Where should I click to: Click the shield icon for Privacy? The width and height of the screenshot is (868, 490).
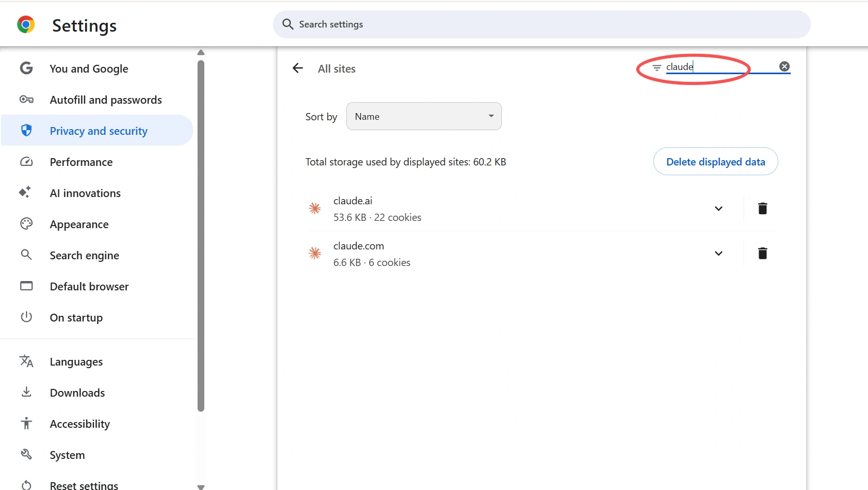pos(26,130)
